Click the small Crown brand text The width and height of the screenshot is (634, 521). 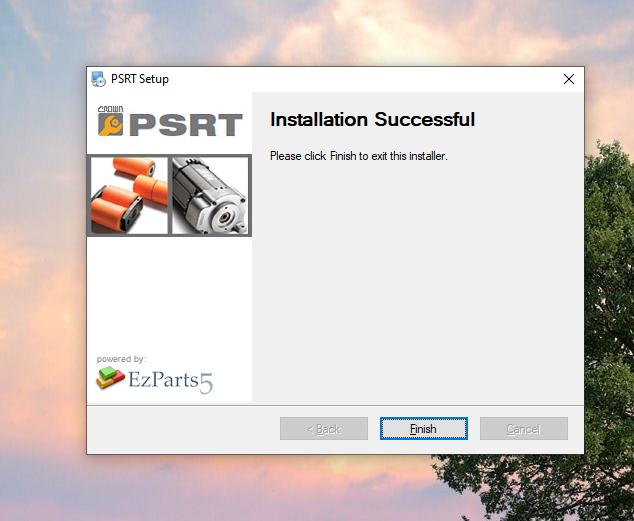(110, 109)
